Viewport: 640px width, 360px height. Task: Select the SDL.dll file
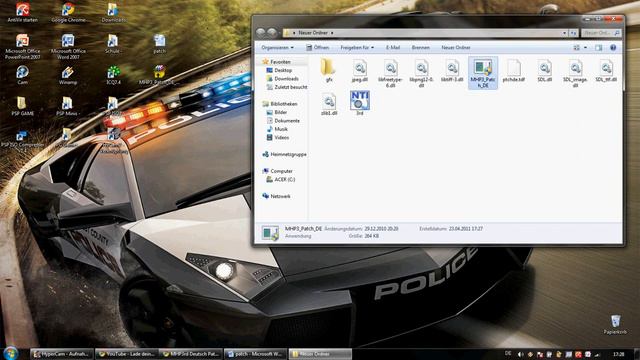tap(544, 70)
